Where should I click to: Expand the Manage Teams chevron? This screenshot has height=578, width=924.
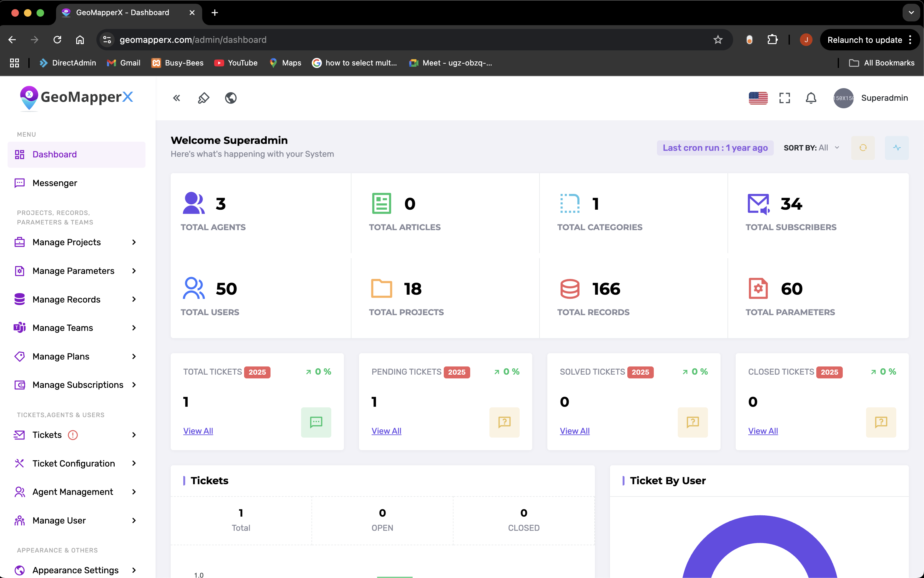pos(134,328)
